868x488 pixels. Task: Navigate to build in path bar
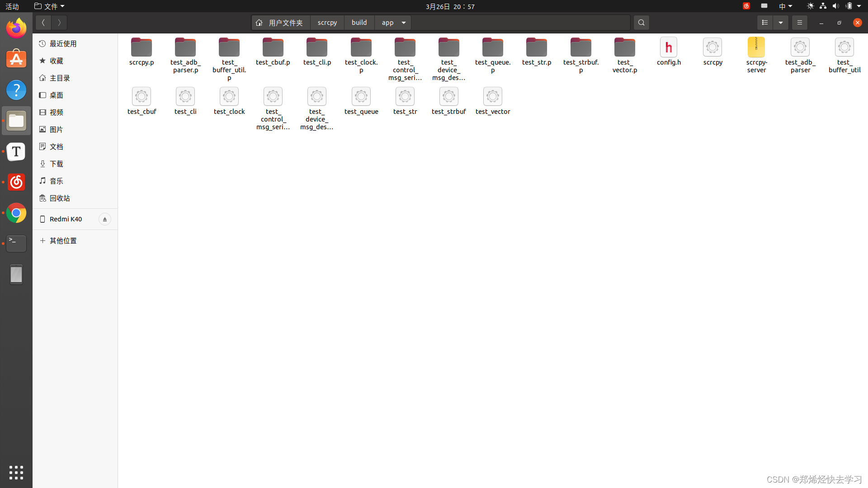[x=359, y=23]
